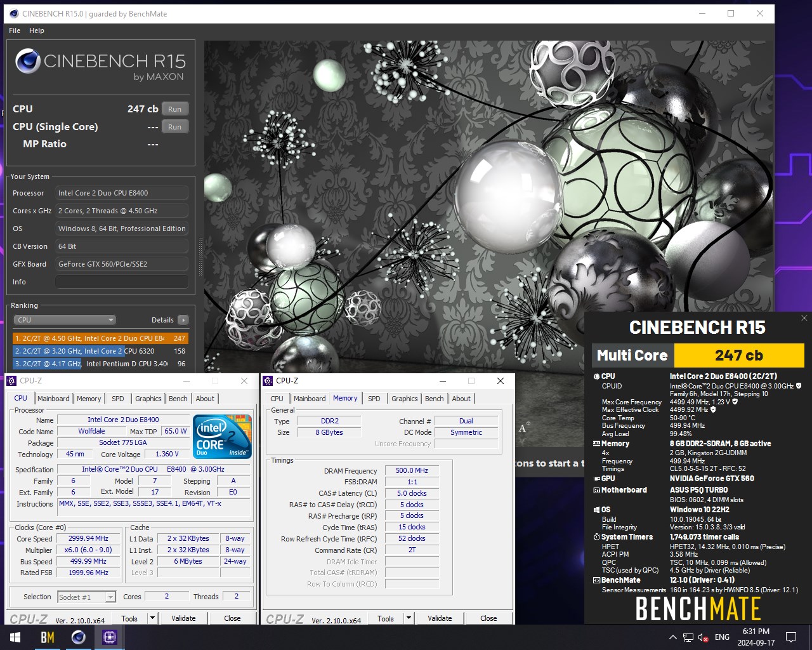
Task: Click the right CPU-Z window title icon
Action: (268, 381)
